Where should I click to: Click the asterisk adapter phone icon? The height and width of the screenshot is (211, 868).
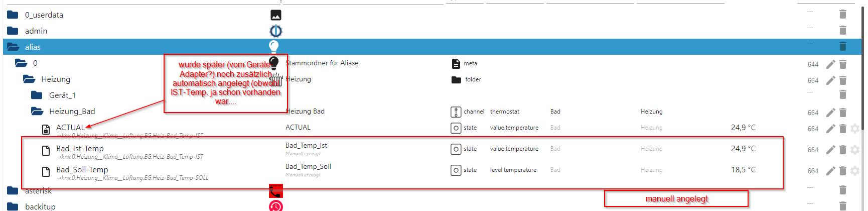pos(276,191)
